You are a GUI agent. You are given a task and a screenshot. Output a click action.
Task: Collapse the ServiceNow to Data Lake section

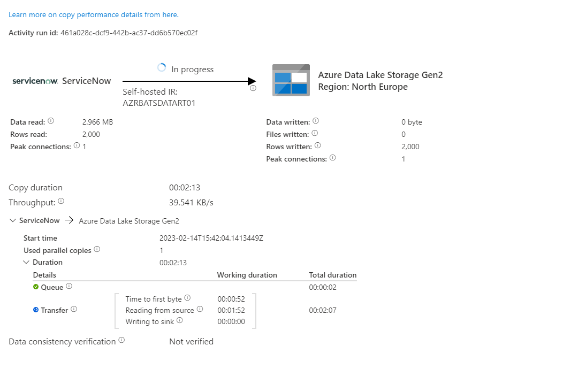click(x=12, y=220)
